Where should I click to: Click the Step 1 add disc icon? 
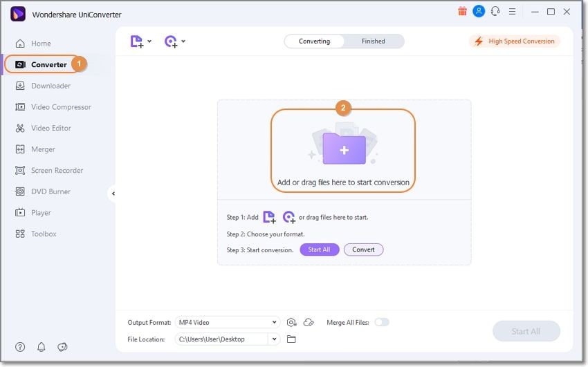(288, 217)
